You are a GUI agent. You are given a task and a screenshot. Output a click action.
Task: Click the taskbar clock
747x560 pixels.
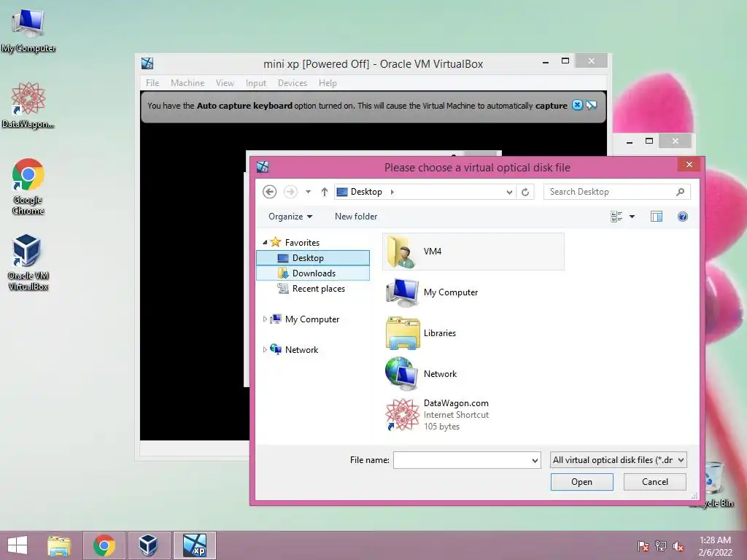click(x=715, y=546)
